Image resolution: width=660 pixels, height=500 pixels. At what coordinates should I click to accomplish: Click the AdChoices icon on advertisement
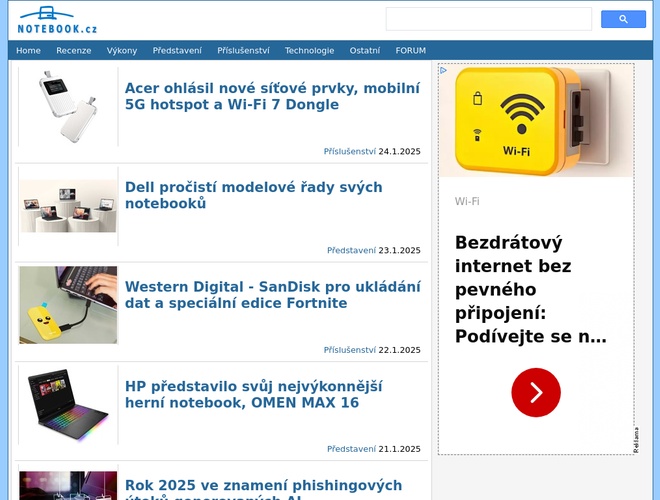443,71
